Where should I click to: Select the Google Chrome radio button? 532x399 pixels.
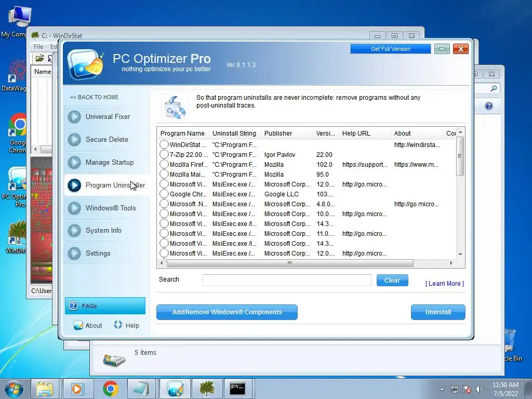[x=164, y=194]
